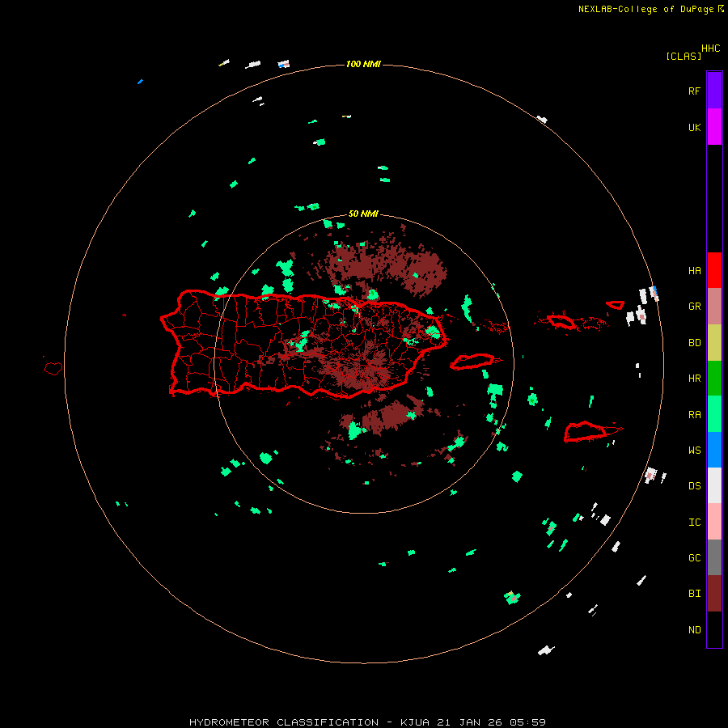728x728 pixels.
Task: Click the BD yellow legend swatch
Action: [714, 343]
